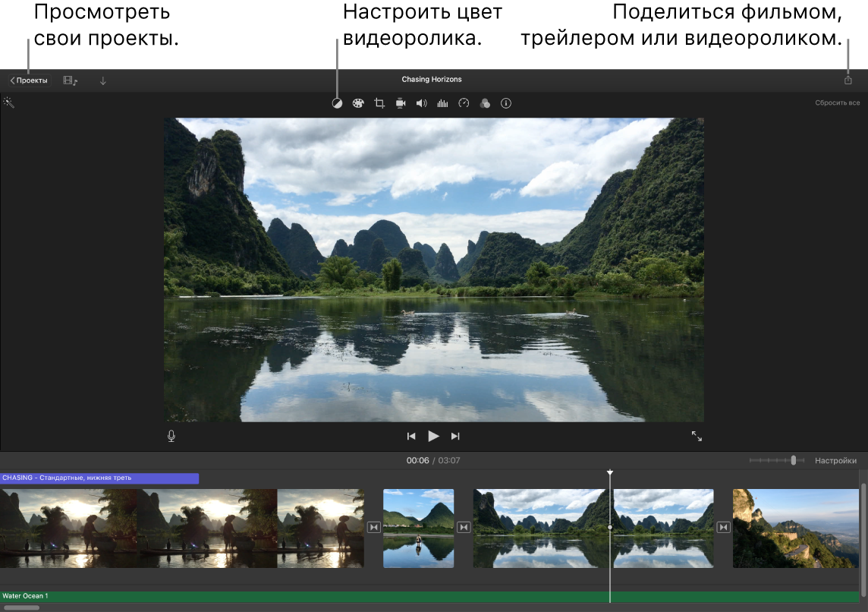The height and width of the screenshot is (612, 868).
Task: Click Сбросить все to reset adjustments
Action: (x=838, y=103)
